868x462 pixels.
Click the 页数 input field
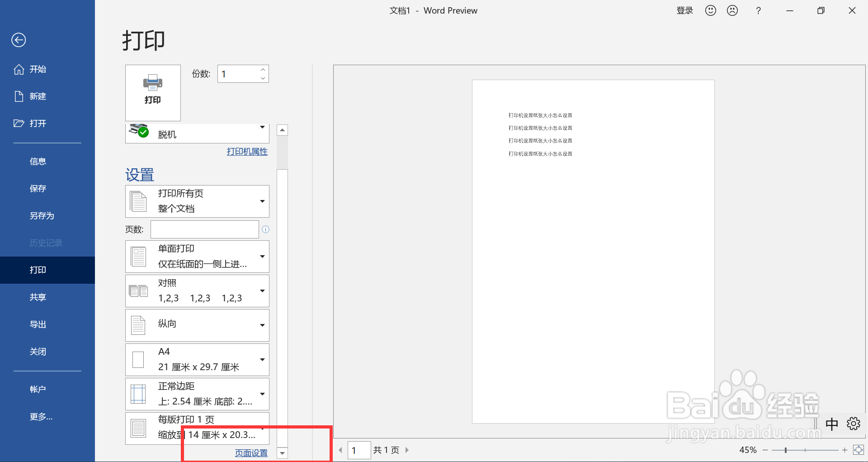pos(205,229)
